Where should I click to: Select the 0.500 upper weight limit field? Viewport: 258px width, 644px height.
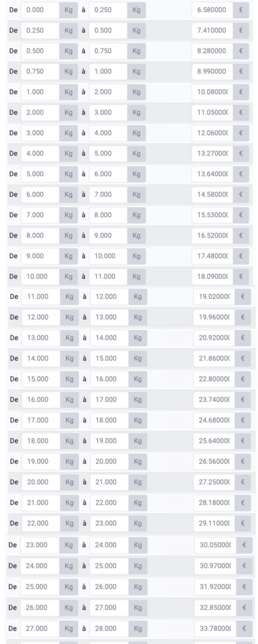[x=108, y=31]
